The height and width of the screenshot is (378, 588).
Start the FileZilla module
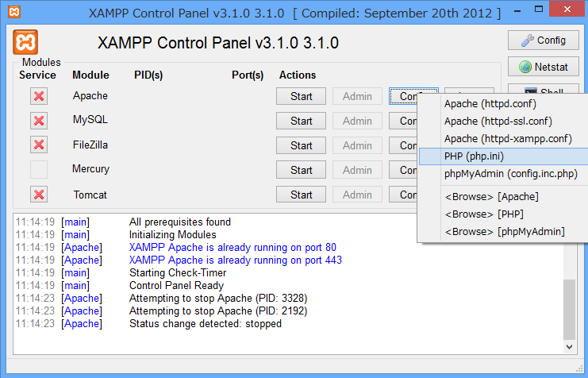(301, 145)
